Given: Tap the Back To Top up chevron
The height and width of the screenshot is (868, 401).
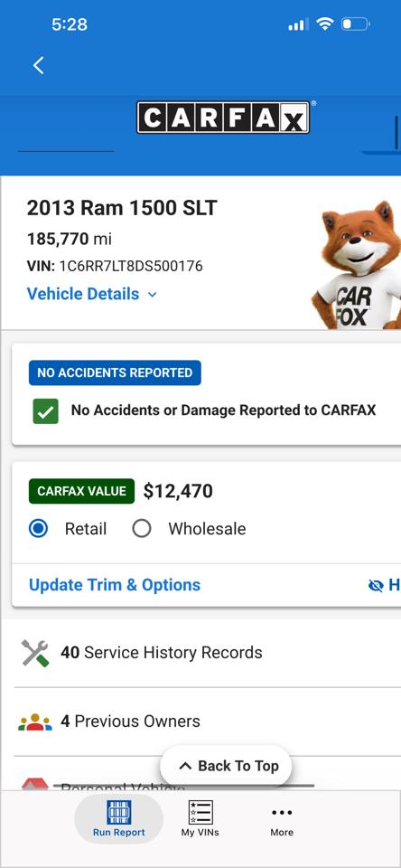Looking at the screenshot, I should (185, 766).
